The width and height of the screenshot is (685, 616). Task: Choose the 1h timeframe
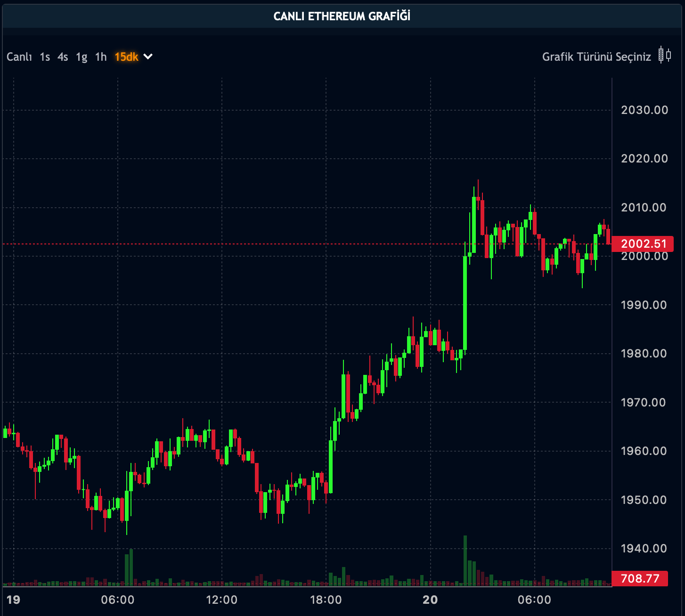point(101,57)
